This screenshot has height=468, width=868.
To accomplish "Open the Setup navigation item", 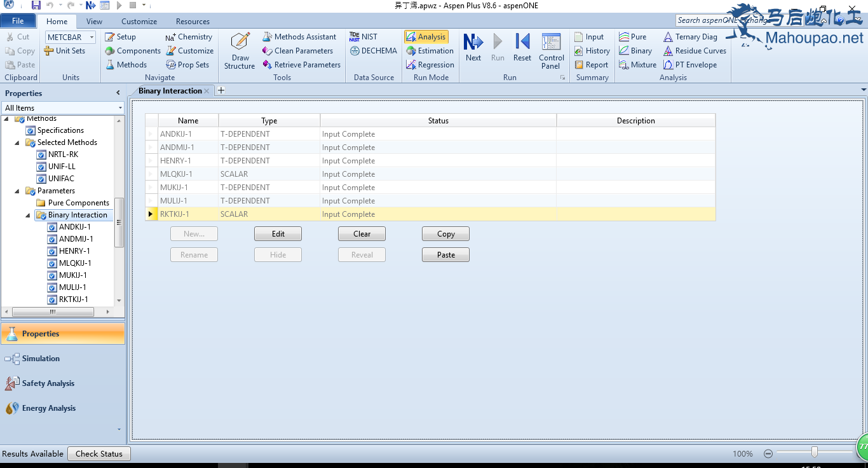I will click(120, 37).
